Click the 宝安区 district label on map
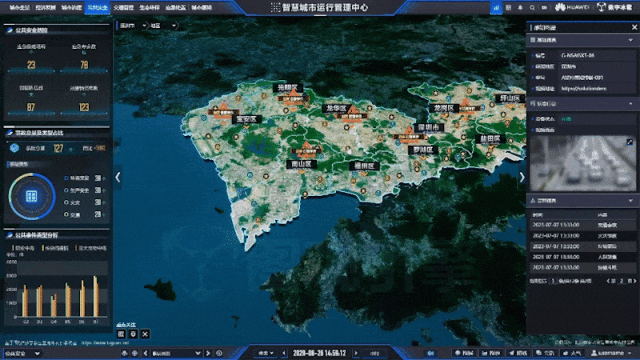This screenshot has width=640, height=360. pyautogui.click(x=246, y=120)
